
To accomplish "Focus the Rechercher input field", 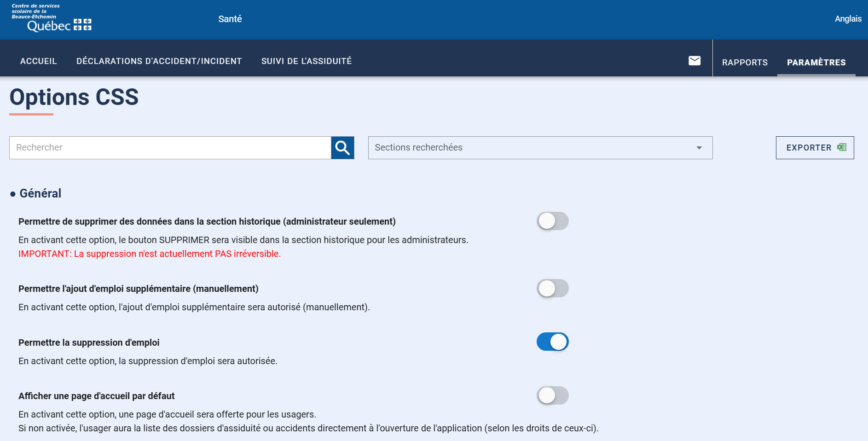I will tap(170, 148).
